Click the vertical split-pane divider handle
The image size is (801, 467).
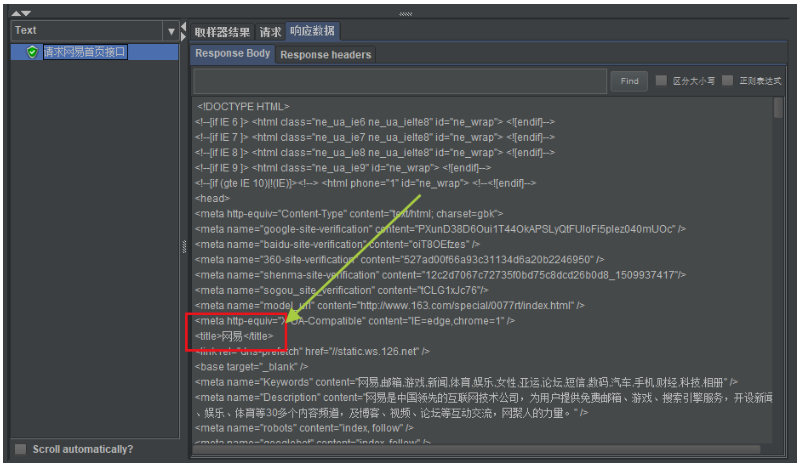tap(184, 247)
